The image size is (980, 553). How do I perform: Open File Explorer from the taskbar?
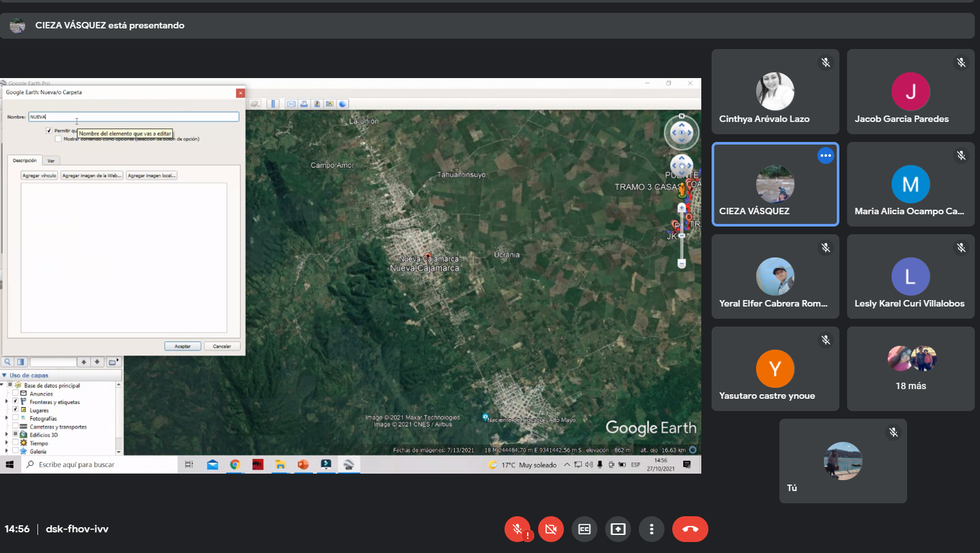[x=280, y=465]
